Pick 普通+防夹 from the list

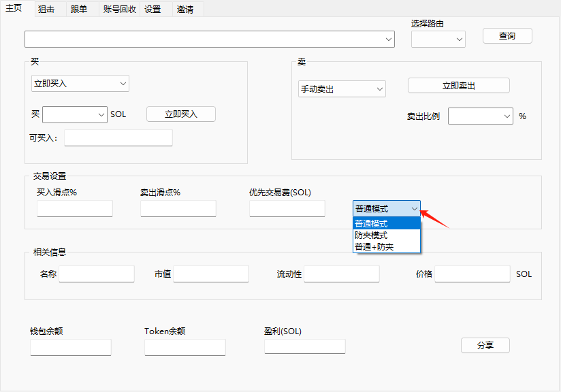[387, 247]
